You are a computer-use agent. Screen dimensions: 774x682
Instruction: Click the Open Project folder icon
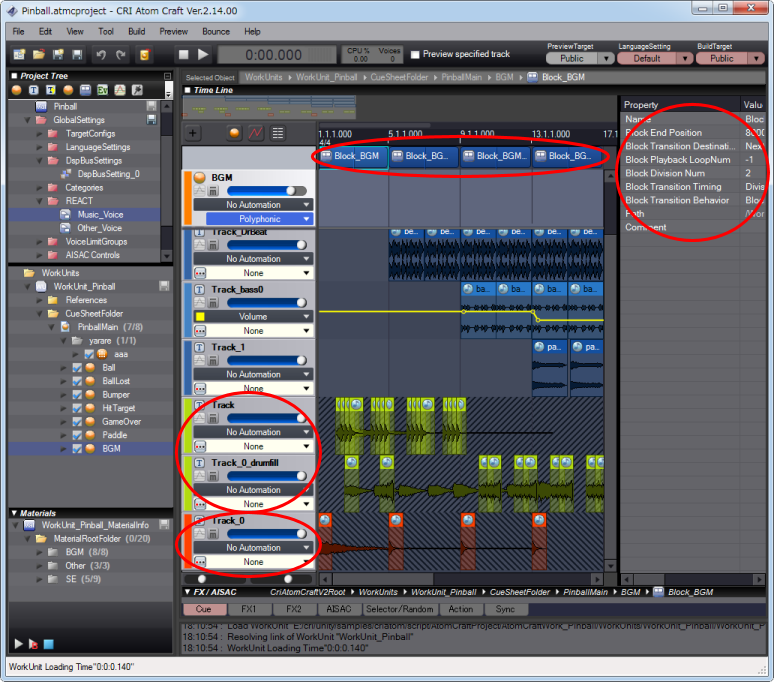37,54
